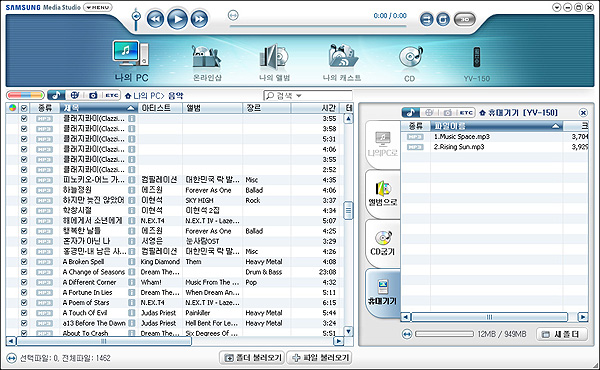Close the 휴대기기 device panel
Image resolution: width=600 pixels, height=370 pixels.
click(x=583, y=112)
